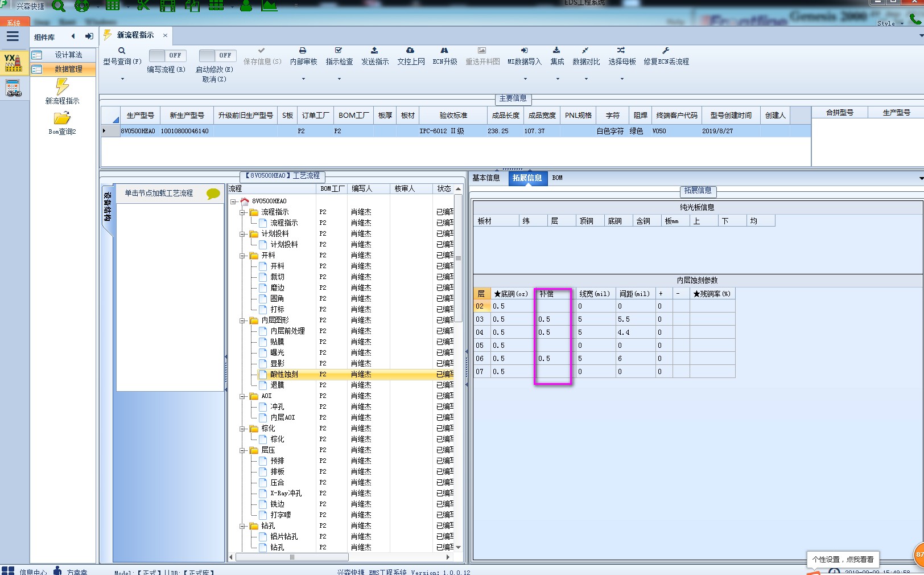
Task: Open 型号查询(F) model search
Action: coord(122,56)
